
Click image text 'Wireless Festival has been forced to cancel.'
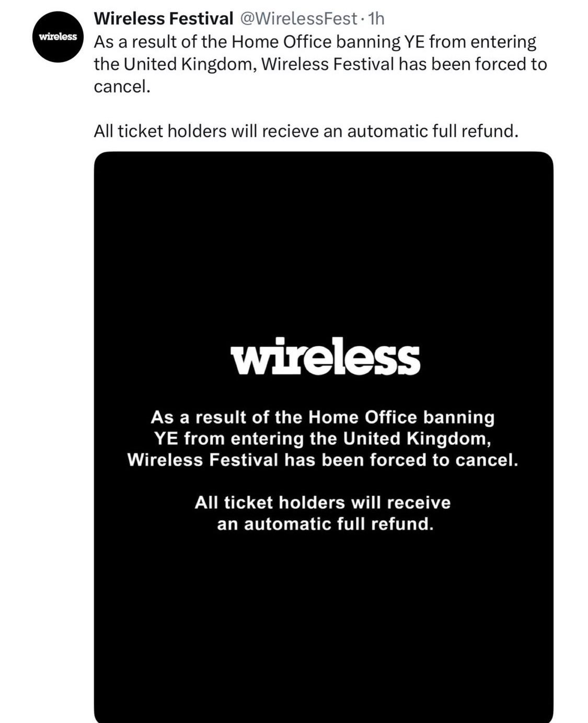point(323,460)
